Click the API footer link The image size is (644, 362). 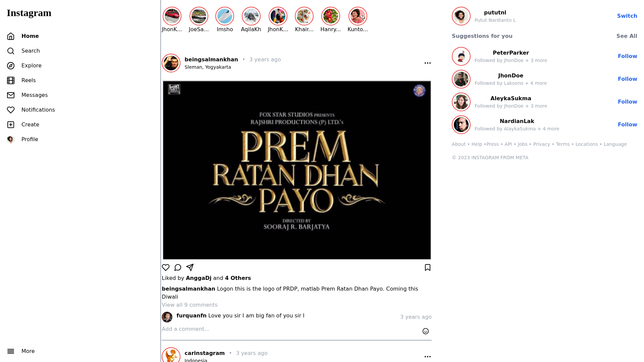(508, 144)
